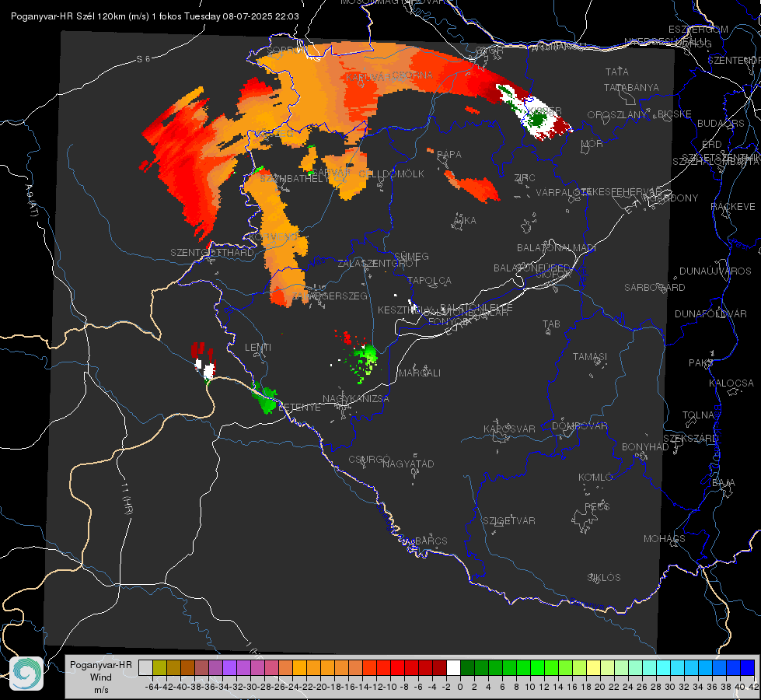Click the CSURGÓ label

click(369, 459)
